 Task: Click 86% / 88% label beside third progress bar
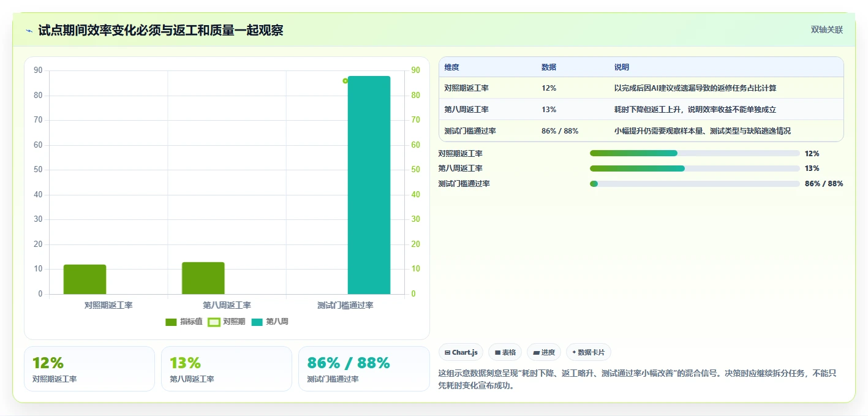pos(824,184)
